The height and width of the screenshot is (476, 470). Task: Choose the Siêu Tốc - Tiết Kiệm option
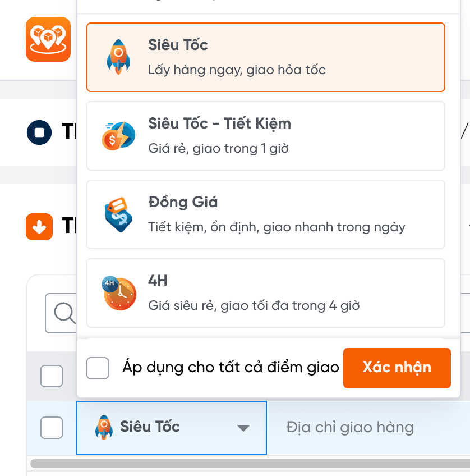point(266,136)
